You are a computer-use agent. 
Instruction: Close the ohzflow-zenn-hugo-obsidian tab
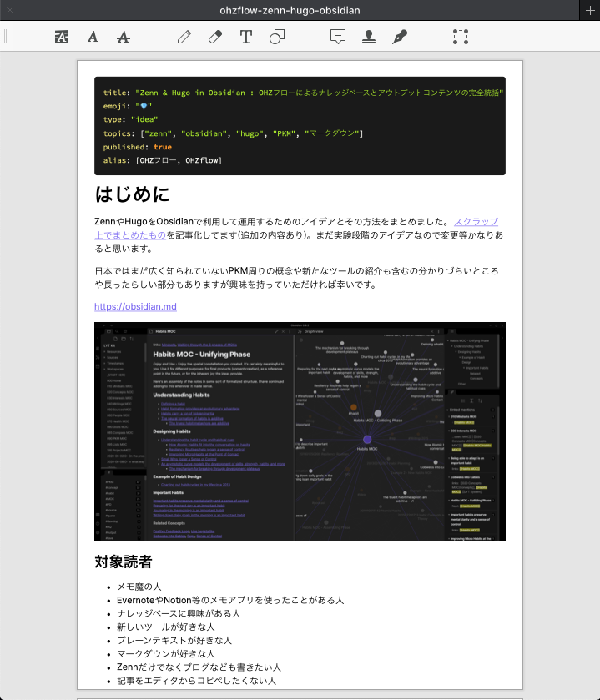pyautogui.click(x=10, y=10)
